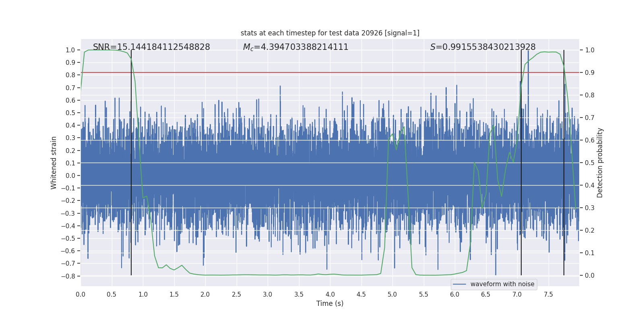Click the 0.9 tick on Detection probability axis
The image size is (644, 322).
[x=590, y=73]
